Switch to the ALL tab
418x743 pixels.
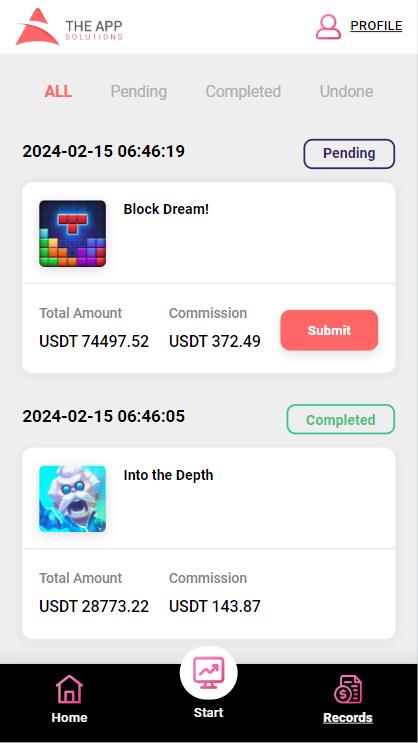tap(58, 91)
